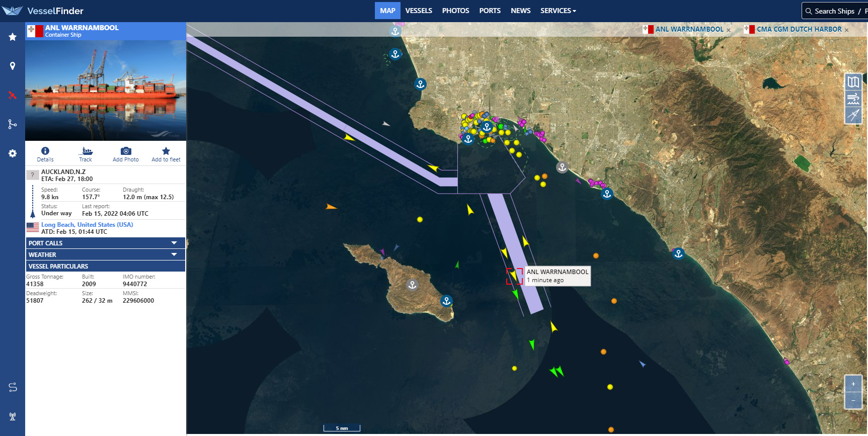Viewport: 868px width, 436px height.
Task: Click the Malta flag in vessel header
Action: (35, 31)
